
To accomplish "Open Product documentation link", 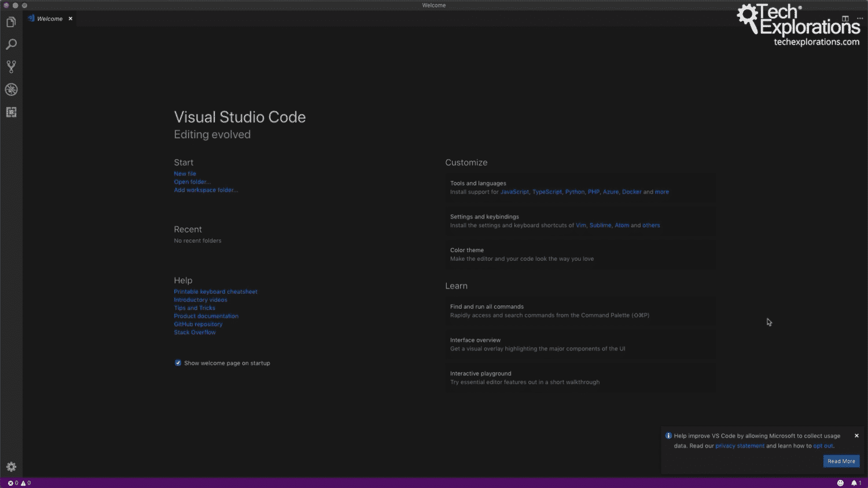I will click(x=206, y=316).
